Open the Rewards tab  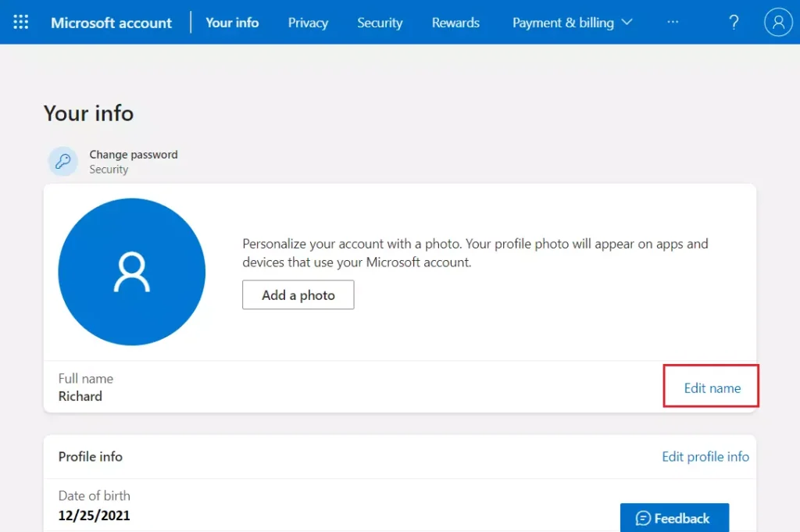(x=455, y=23)
